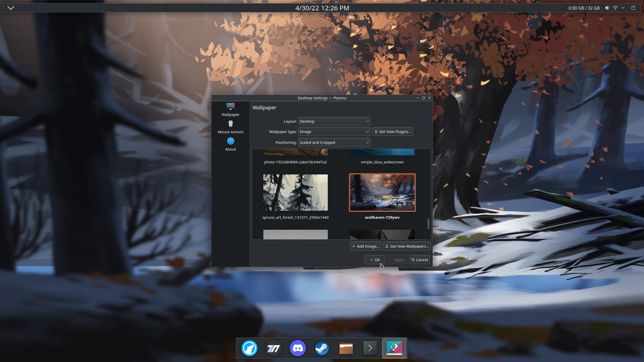Open the top-left chevron launcher menu
644x362 pixels.
(x=11, y=8)
